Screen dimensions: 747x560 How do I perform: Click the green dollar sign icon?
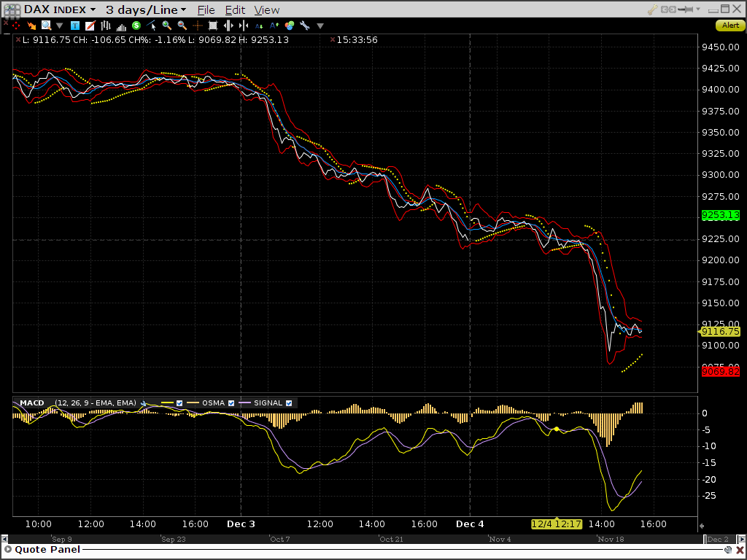pos(136,26)
